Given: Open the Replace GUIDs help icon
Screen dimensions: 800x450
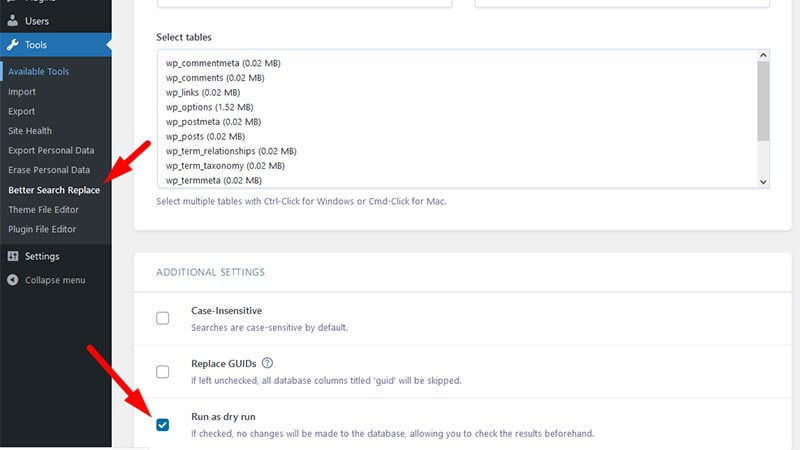Looking at the screenshot, I should tap(267, 363).
